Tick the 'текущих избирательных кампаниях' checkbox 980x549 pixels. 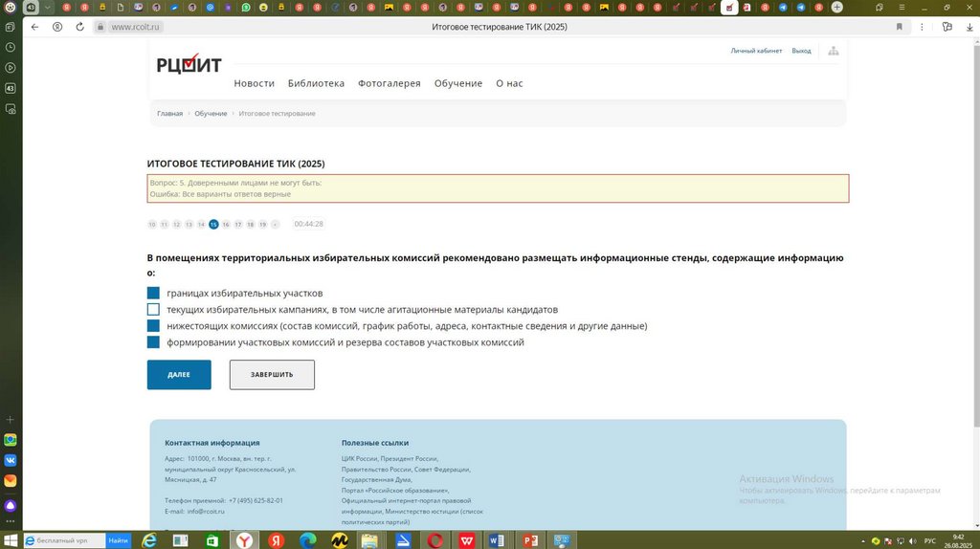pyautogui.click(x=153, y=309)
